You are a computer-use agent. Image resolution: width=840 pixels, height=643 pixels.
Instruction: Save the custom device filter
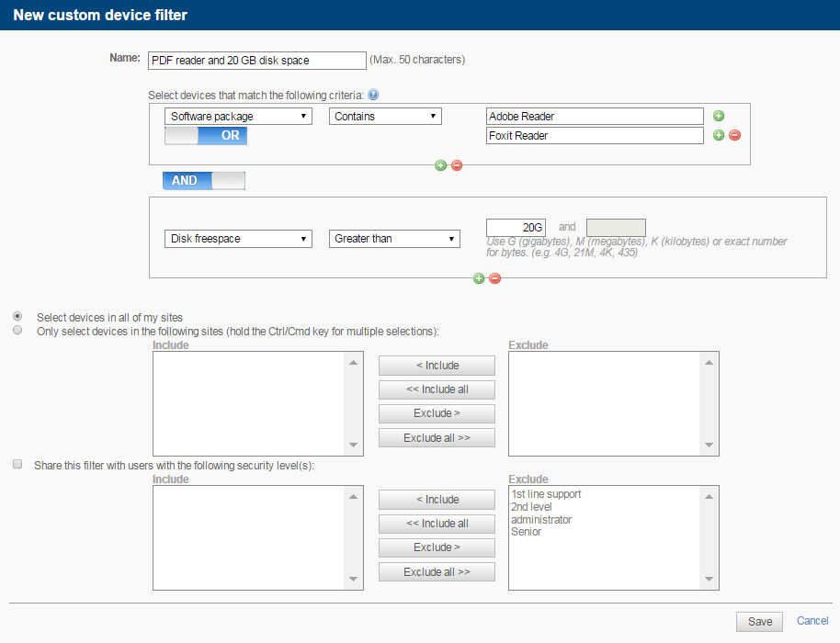point(759,622)
